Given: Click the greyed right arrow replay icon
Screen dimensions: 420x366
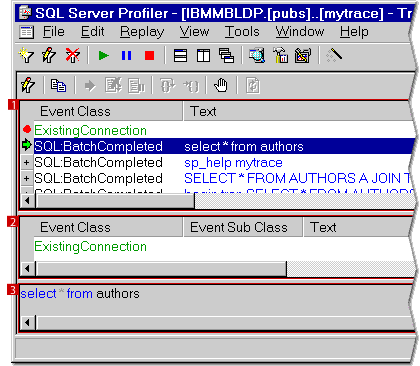Looking at the screenshot, I should coord(90,86).
